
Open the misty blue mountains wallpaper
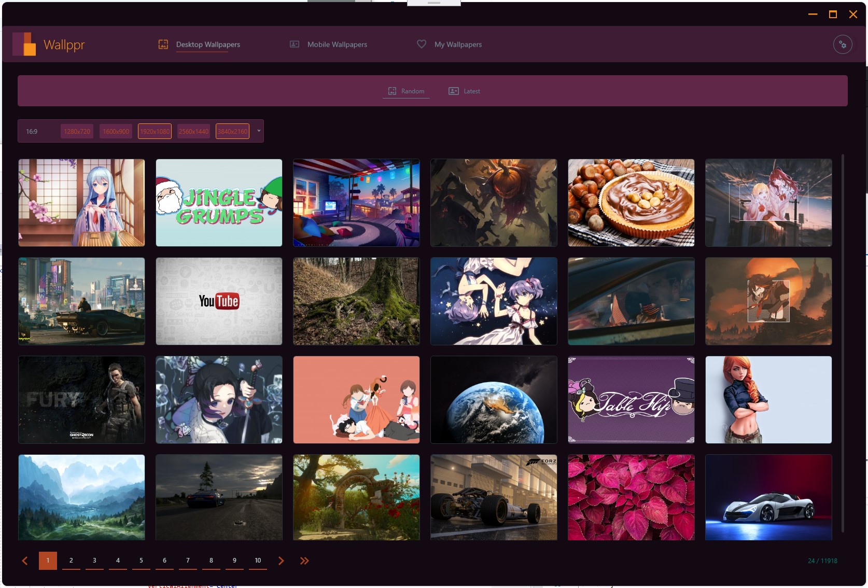81,497
